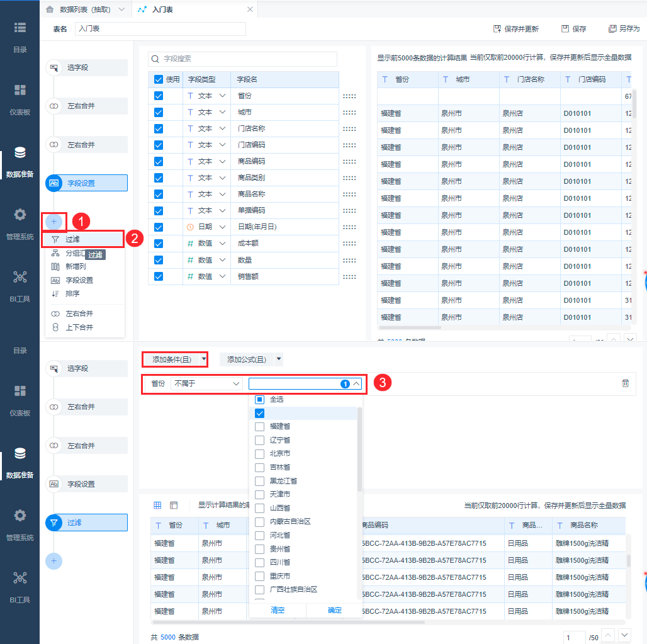Click the 另存为 save-as icon
Image resolution: width=647 pixels, height=644 pixels.
tap(612, 28)
